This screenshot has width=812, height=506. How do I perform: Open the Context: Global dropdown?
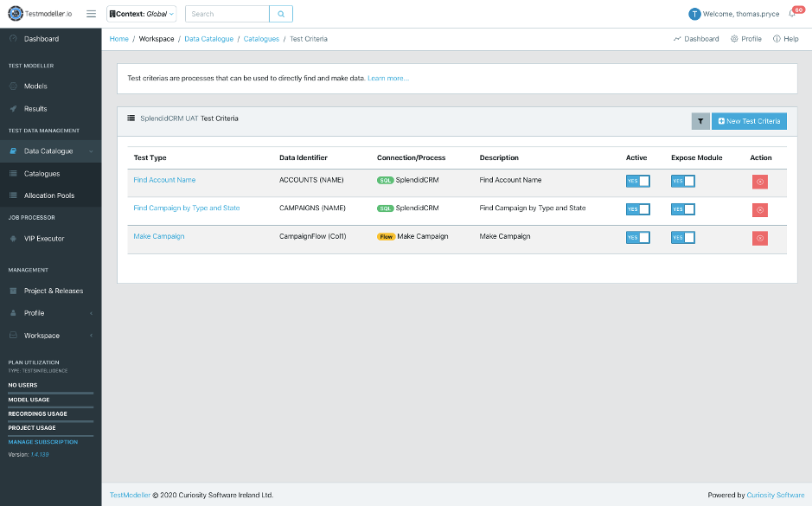(142, 14)
